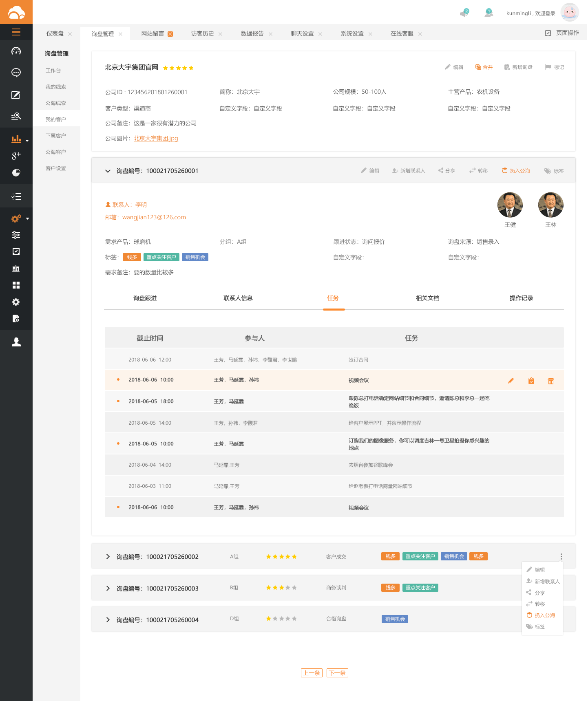Screen dimensions: 588x701
Task: Switch to the 聊天设置 tab
Action: pyautogui.click(x=302, y=33)
